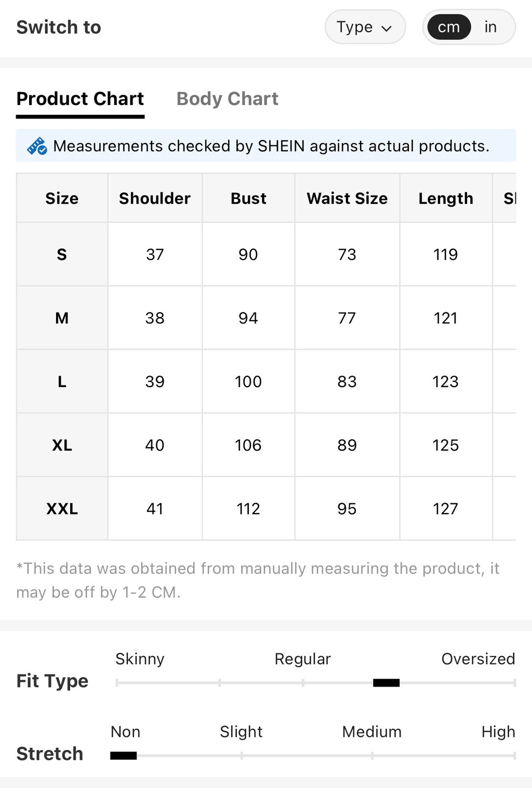
Task: Click the measurement verified ruler icon
Action: pyautogui.click(x=37, y=146)
